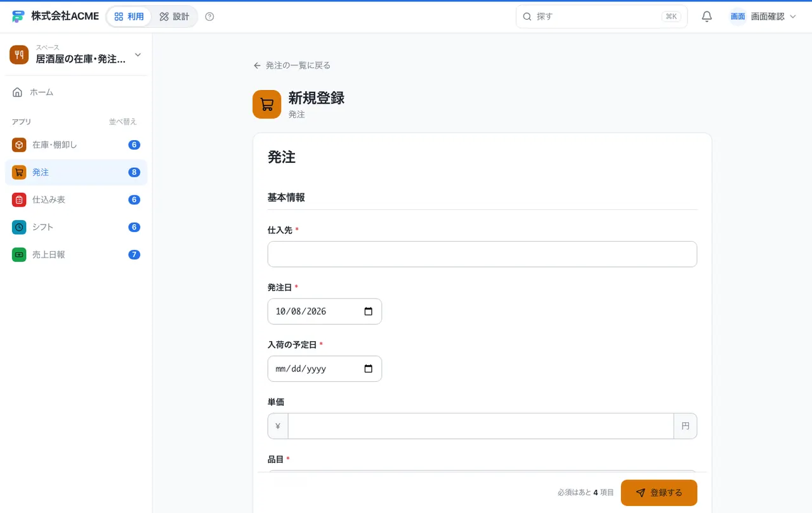Open the 売上日報 app
This screenshot has width=812, height=513.
(x=76, y=254)
